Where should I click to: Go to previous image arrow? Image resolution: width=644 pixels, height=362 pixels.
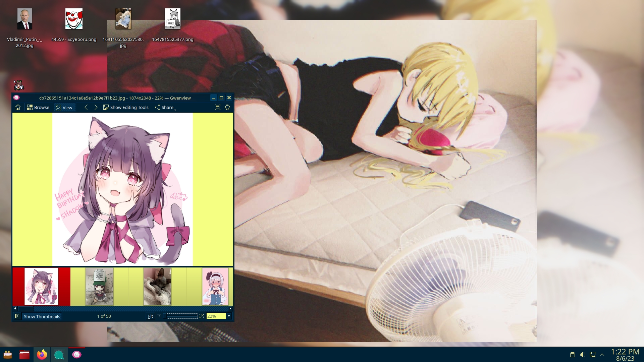point(86,107)
